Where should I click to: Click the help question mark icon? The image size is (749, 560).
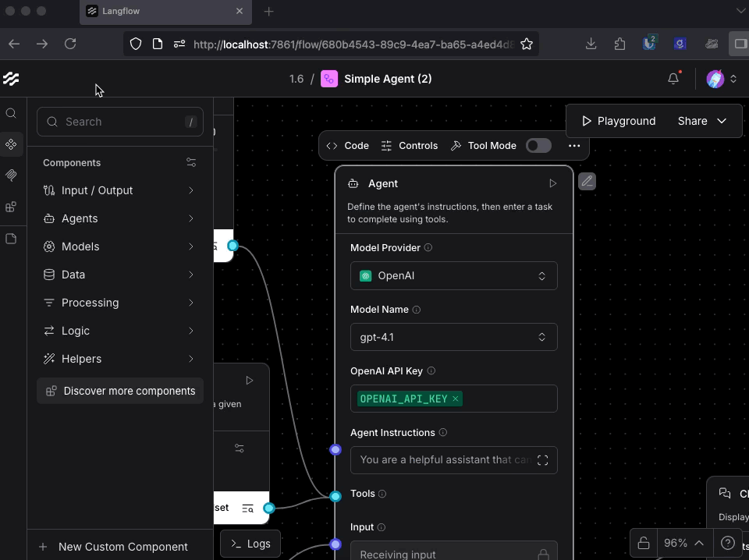click(x=727, y=543)
